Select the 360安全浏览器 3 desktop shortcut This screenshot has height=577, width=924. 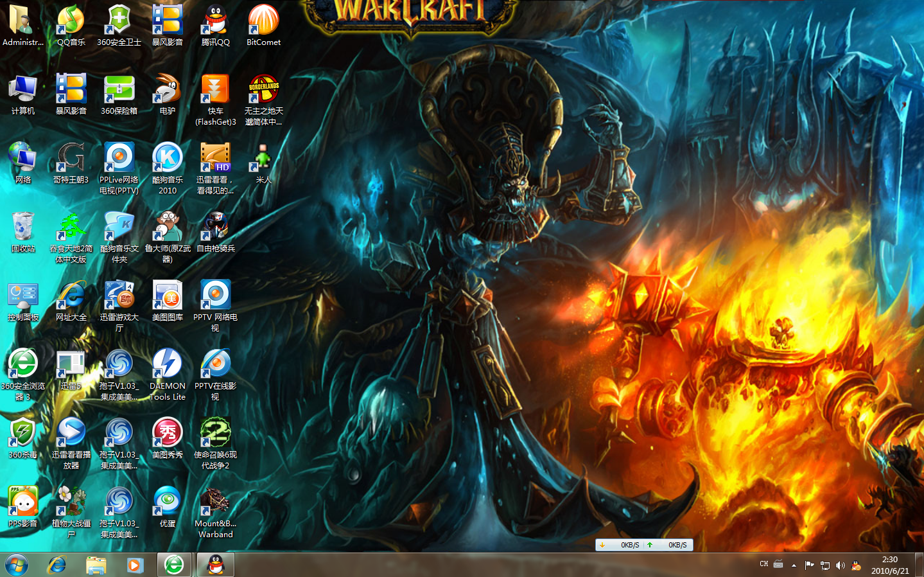(x=23, y=375)
